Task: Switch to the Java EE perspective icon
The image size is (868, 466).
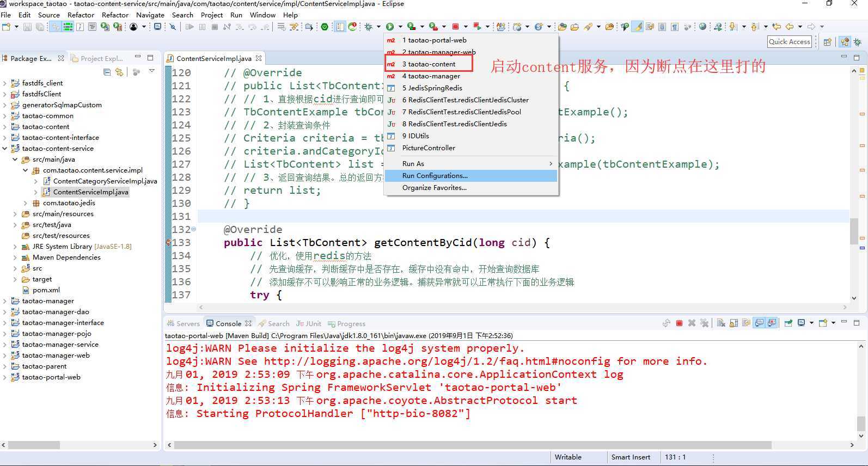Action: coord(846,42)
